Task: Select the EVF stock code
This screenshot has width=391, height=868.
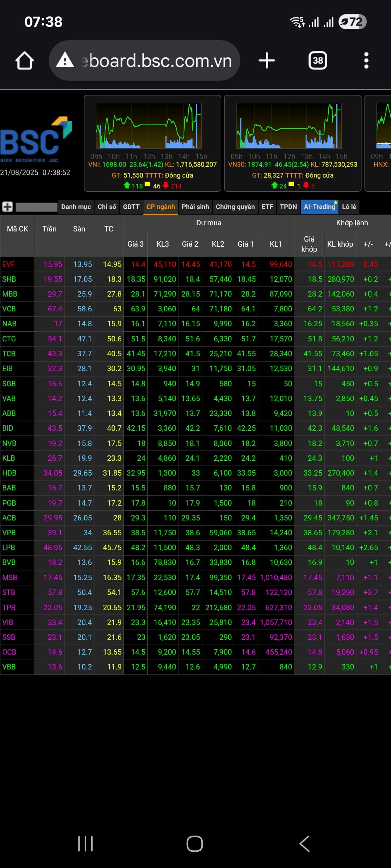Action: pyautogui.click(x=9, y=264)
